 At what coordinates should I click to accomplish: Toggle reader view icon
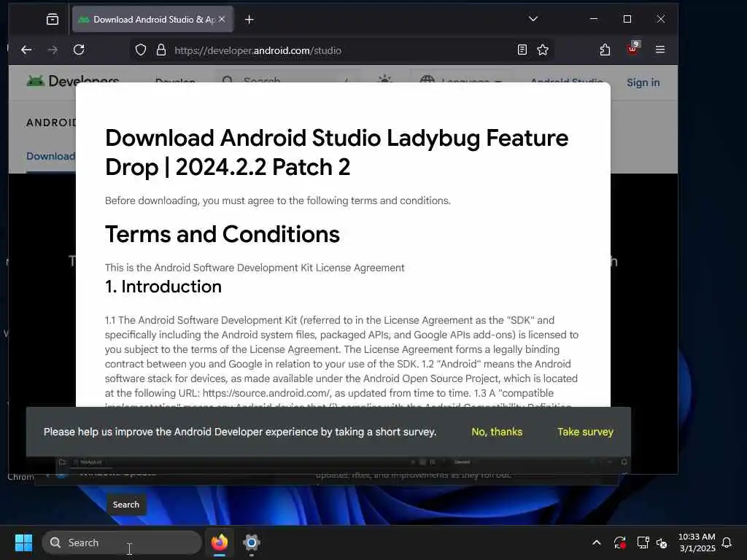pyautogui.click(x=522, y=50)
